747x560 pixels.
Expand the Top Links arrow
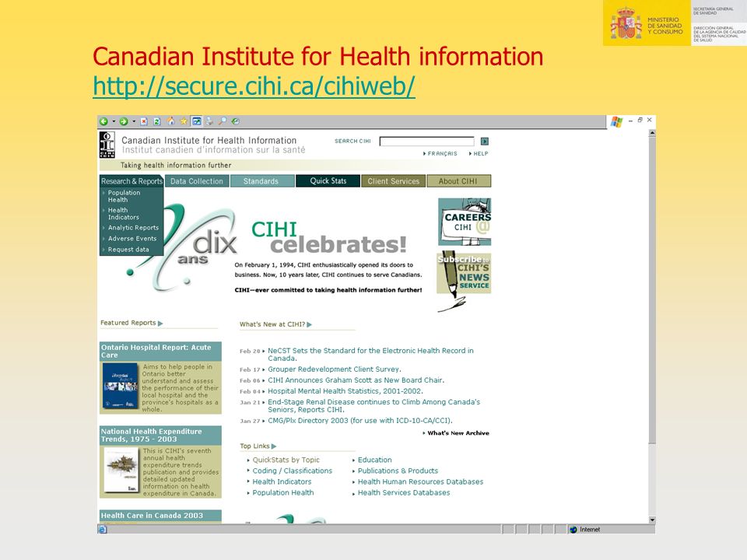pyautogui.click(x=274, y=446)
